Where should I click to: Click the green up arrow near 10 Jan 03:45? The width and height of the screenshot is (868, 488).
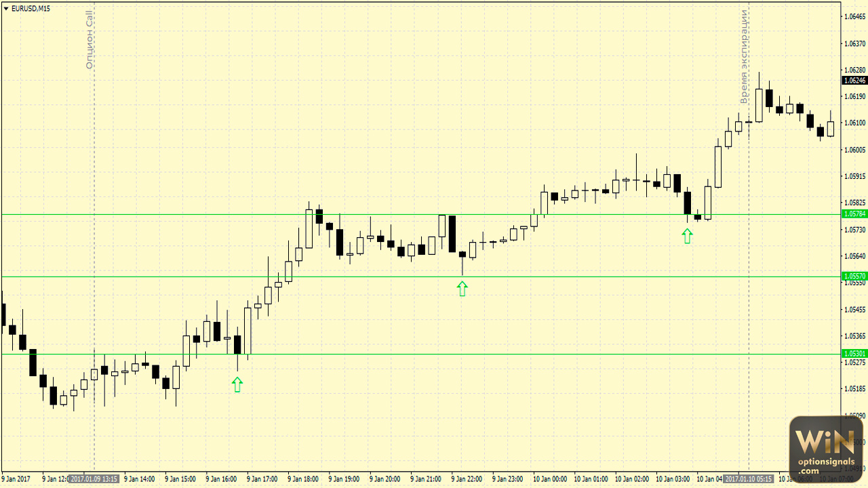tap(688, 236)
